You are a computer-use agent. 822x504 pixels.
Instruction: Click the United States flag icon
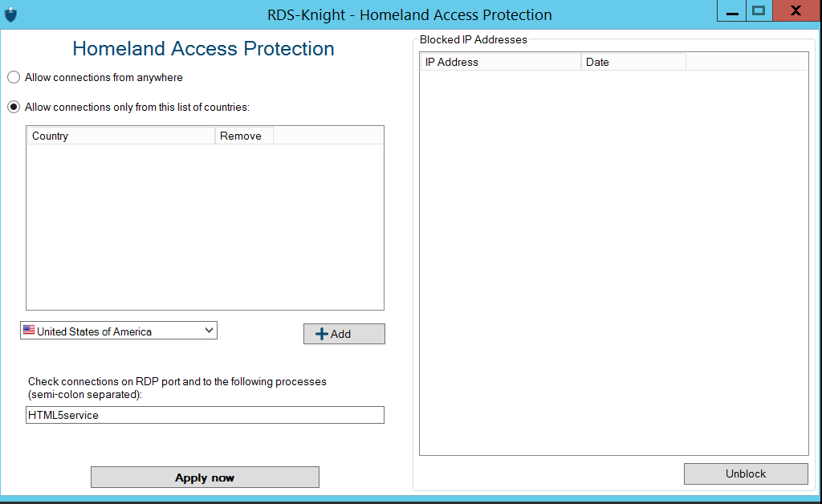(x=29, y=331)
